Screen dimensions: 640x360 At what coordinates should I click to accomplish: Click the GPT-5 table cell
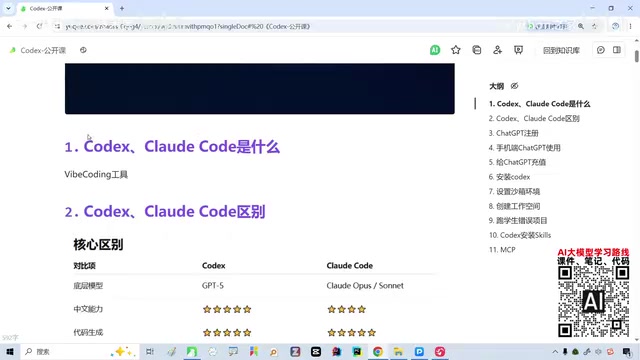coord(213,286)
